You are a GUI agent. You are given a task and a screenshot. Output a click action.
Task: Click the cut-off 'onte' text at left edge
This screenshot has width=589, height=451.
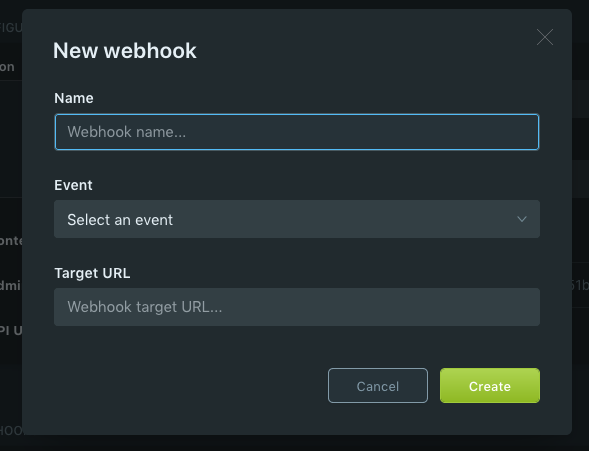tap(11, 240)
